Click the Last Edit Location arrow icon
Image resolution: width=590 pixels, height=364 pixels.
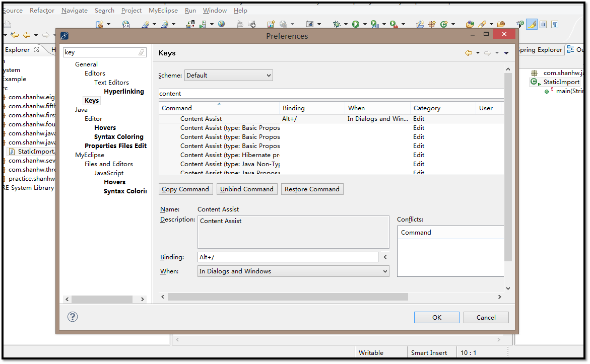(15, 35)
